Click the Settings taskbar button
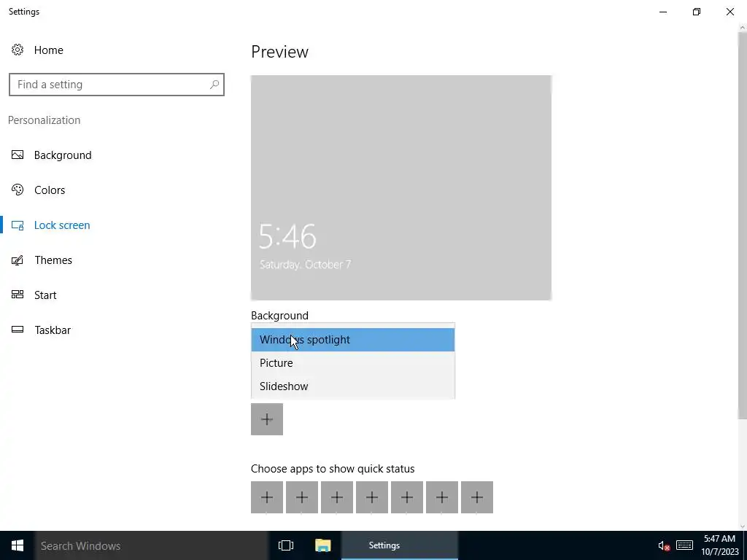 tap(400, 545)
